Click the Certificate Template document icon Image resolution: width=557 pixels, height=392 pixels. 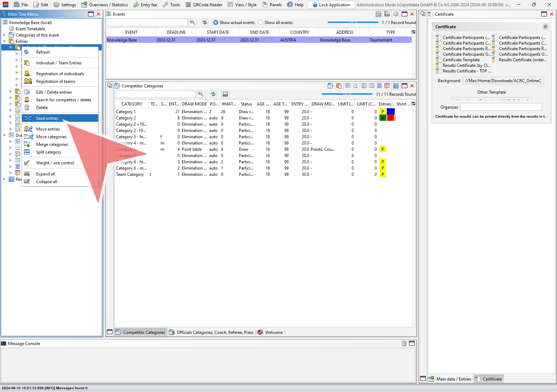[438, 60]
